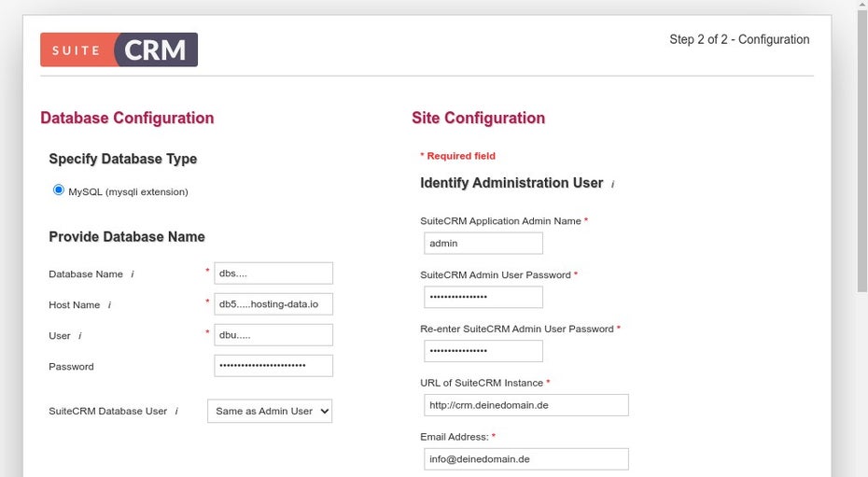Viewport: 868px width, 477px height.
Task: Click the info icon next to User
Action: point(79,336)
